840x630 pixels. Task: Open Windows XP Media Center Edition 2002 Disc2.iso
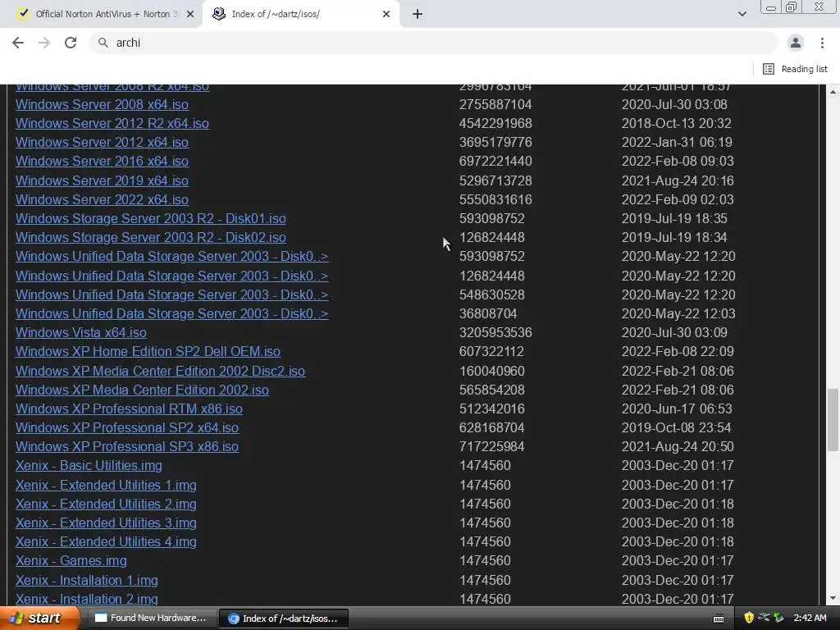point(160,372)
